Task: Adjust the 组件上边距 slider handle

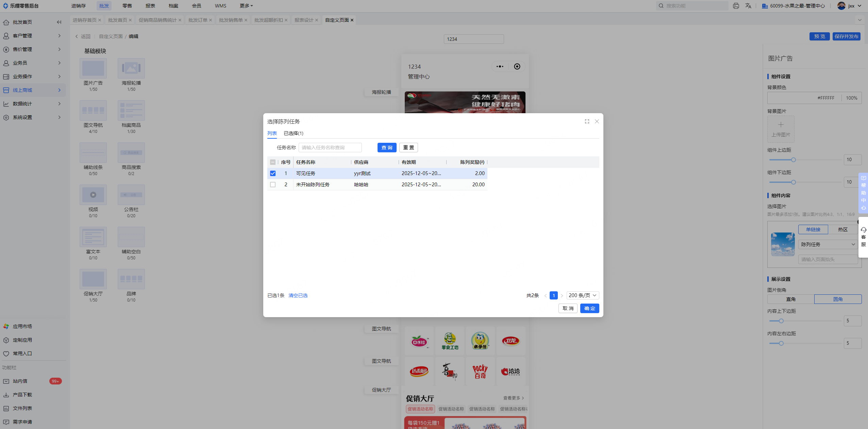Action: click(793, 160)
